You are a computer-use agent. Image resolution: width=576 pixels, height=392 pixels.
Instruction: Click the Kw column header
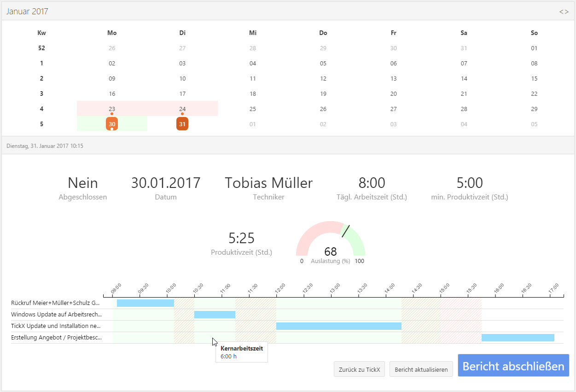point(41,33)
